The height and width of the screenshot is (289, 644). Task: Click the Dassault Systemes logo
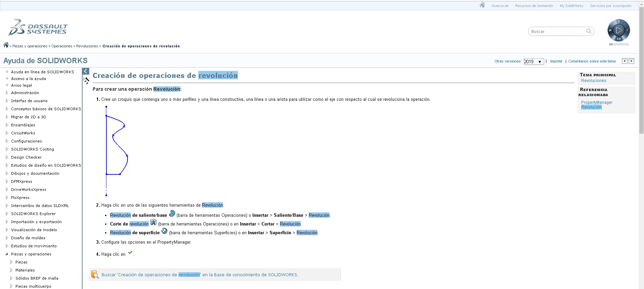pos(38,28)
